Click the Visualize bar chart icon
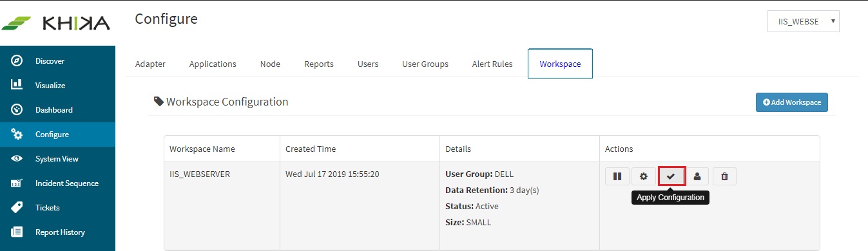Screen dimensions: 868x251 coord(17,85)
